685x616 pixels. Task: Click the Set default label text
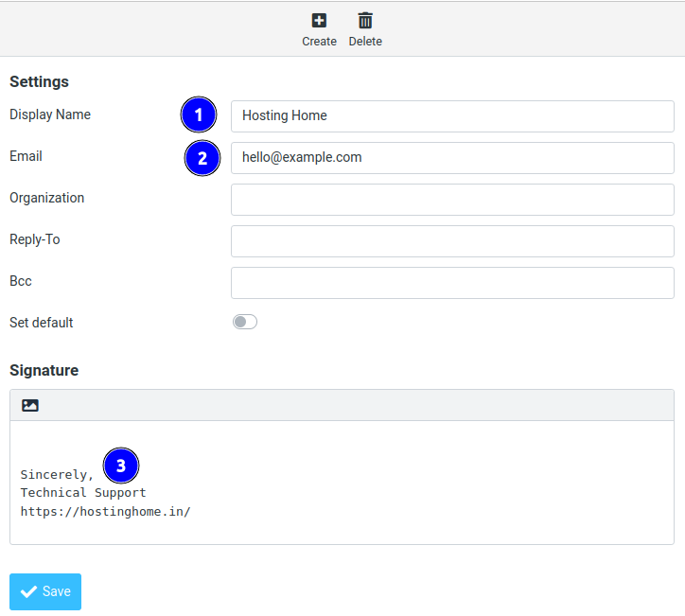[x=42, y=323]
